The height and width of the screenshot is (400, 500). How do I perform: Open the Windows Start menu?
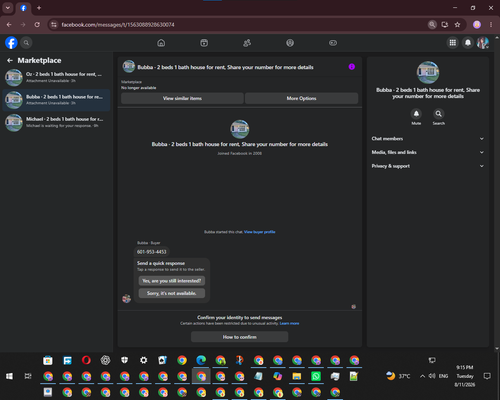(x=9, y=376)
